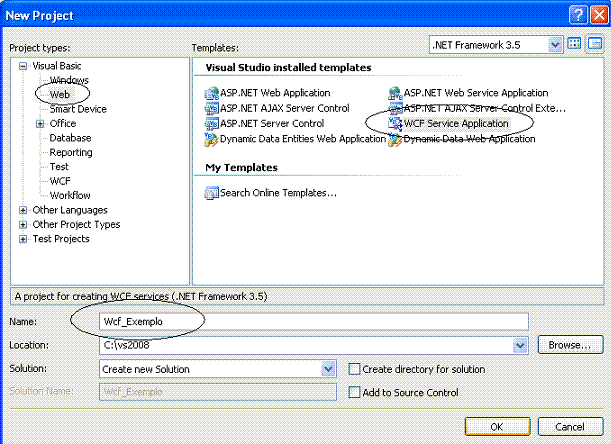Select the Visual Basic root label
The width and height of the screenshot is (611, 444).
coord(57,66)
